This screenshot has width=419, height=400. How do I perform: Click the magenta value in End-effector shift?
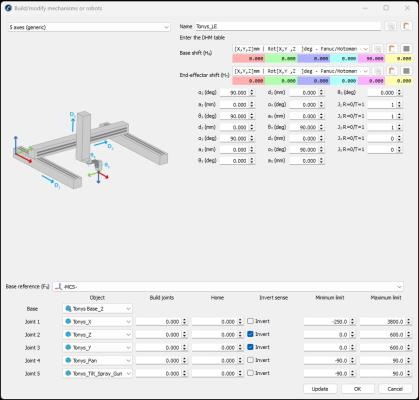[x=372, y=81]
